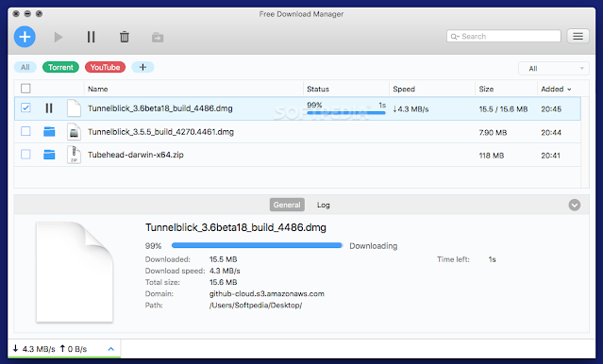Click the row progress bar at 99%
The width and height of the screenshot is (603, 364).
pyautogui.click(x=346, y=113)
